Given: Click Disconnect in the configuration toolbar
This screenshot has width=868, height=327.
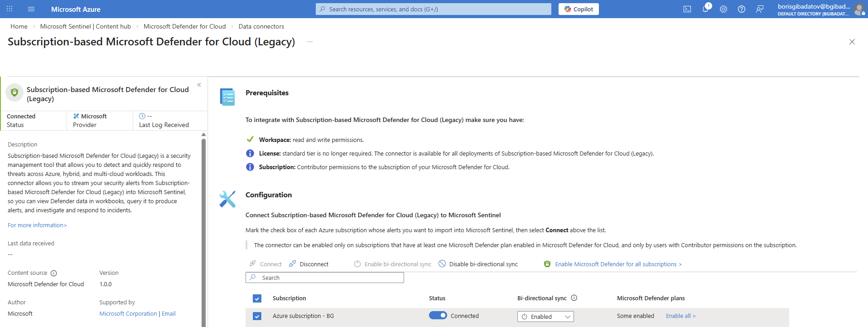Looking at the screenshot, I should point(309,264).
